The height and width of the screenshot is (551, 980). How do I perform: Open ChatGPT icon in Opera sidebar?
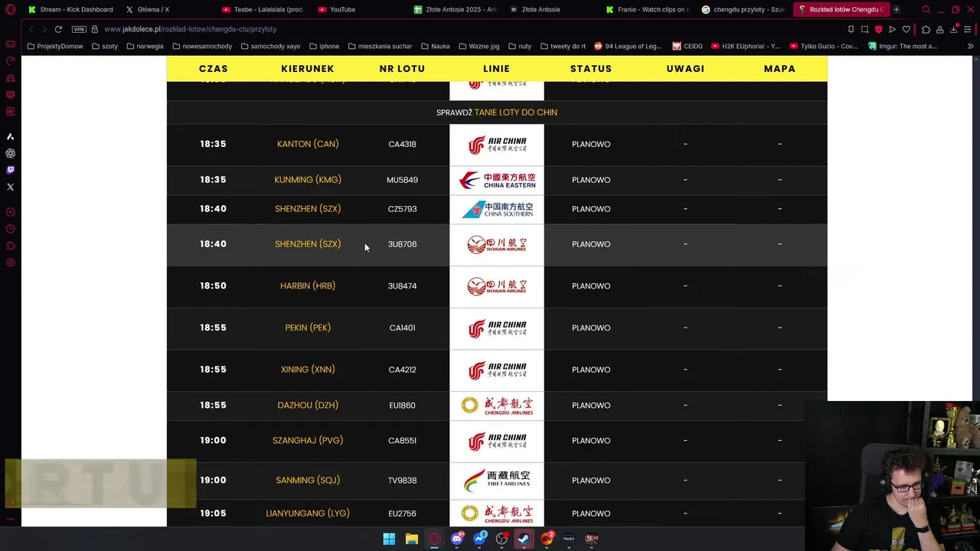pos(11,153)
